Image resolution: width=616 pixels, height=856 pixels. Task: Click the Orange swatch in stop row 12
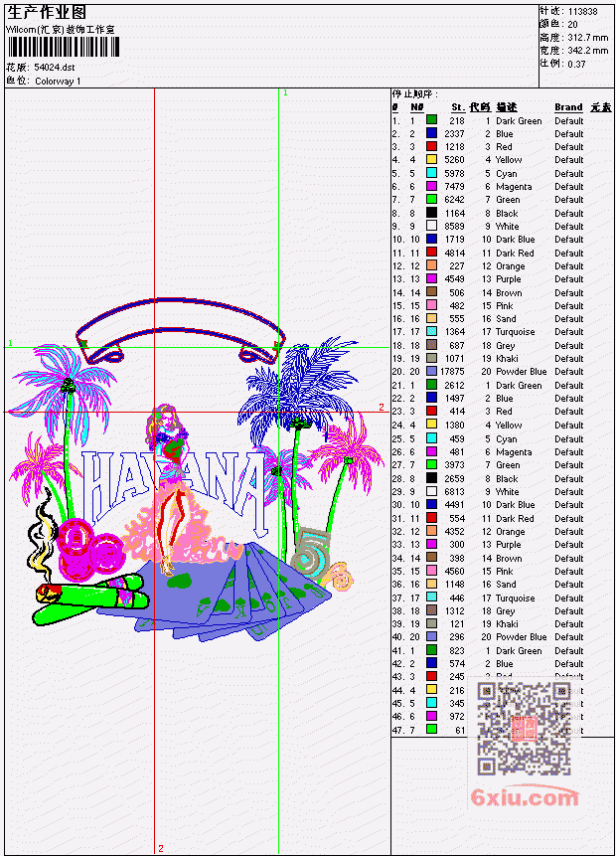pyautogui.click(x=431, y=265)
